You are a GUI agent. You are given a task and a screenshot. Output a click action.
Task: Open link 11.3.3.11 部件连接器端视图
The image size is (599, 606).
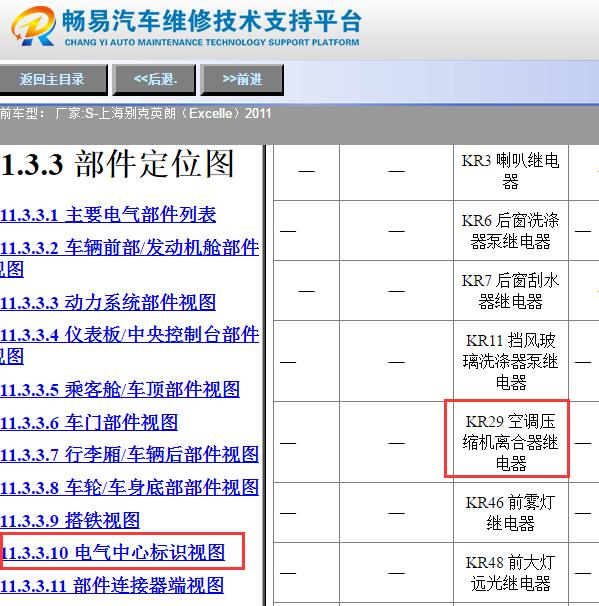pyautogui.click(x=112, y=585)
